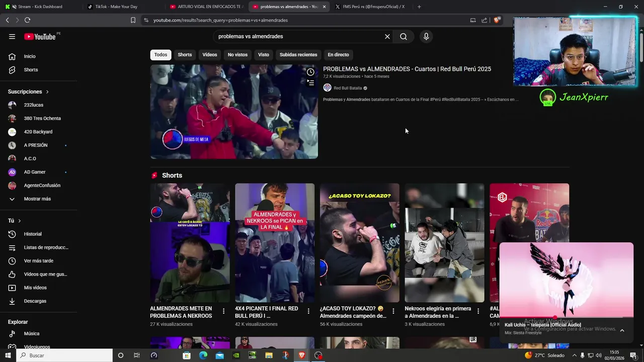Screen dimensions: 644x362
Task: Open the 4X4 PICANTE short thumbnail
Action: coord(275,243)
